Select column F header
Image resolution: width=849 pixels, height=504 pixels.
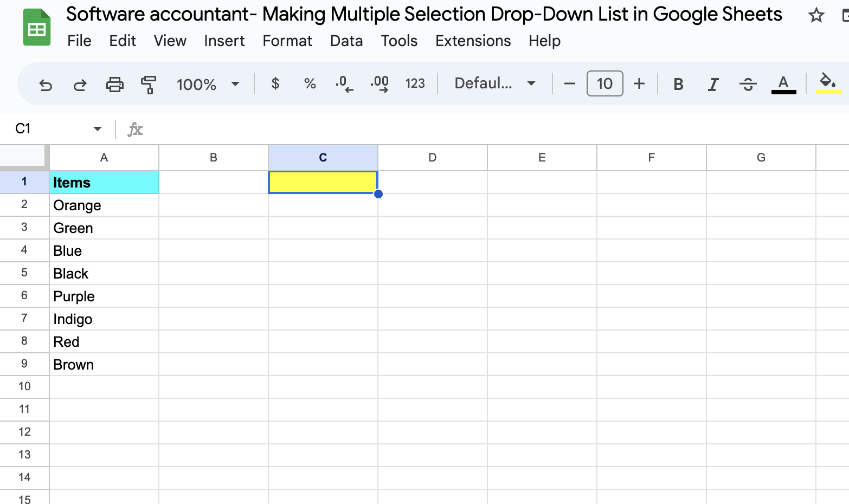[652, 158]
